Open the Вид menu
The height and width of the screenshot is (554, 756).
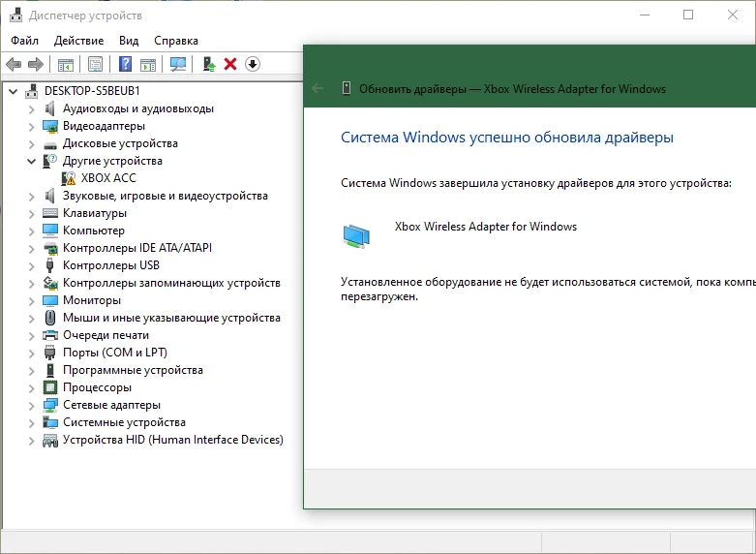(x=129, y=41)
